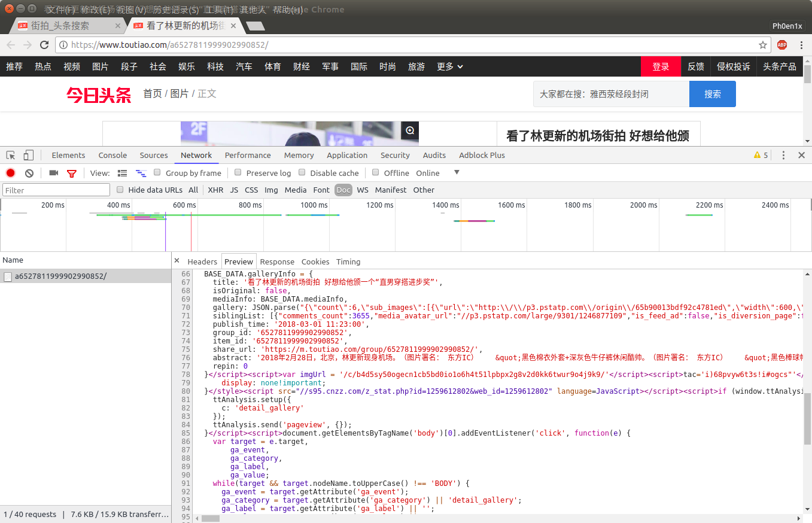This screenshot has width=812, height=523.
Task: Go to 科技 news category
Action: click(215, 66)
